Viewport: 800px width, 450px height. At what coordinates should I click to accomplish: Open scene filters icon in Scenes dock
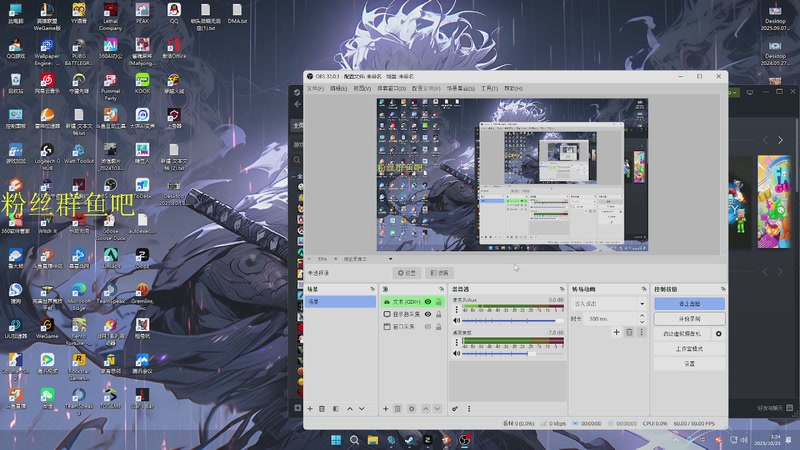tap(336, 409)
